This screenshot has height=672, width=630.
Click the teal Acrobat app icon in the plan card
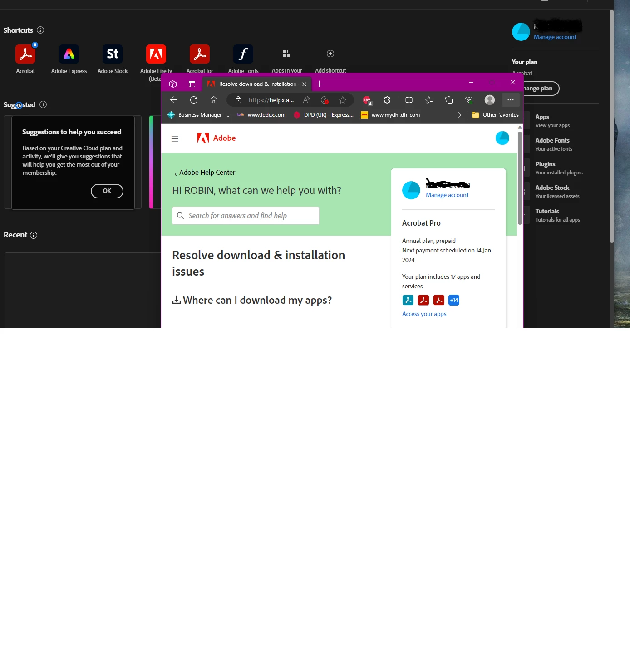tap(408, 300)
